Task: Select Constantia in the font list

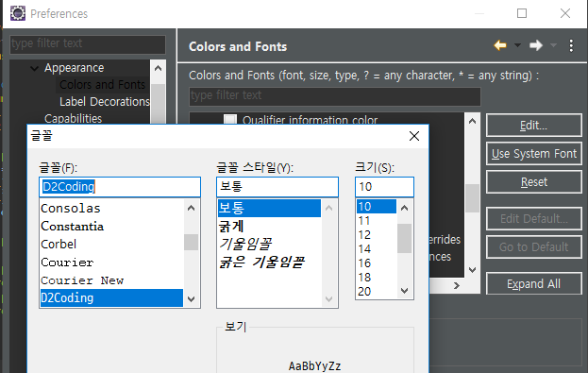Action: coord(111,227)
